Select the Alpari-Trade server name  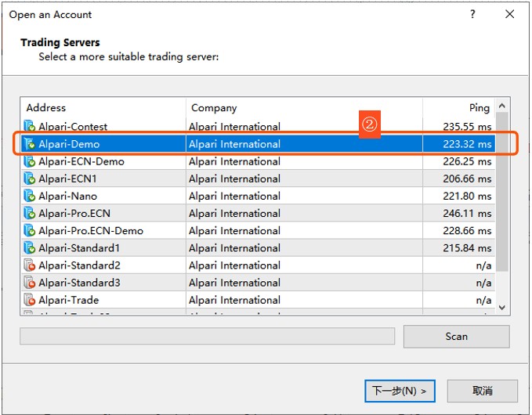pyautogui.click(x=68, y=300)
